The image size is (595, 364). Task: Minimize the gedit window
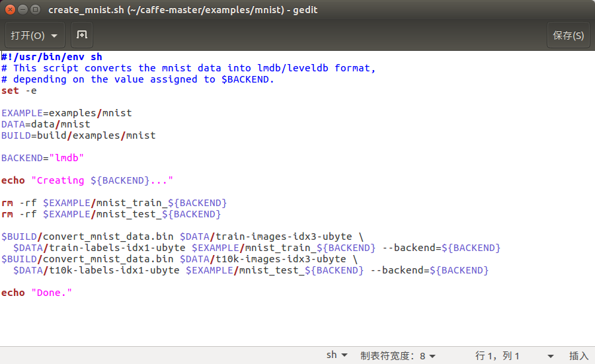tap(22, 9)
